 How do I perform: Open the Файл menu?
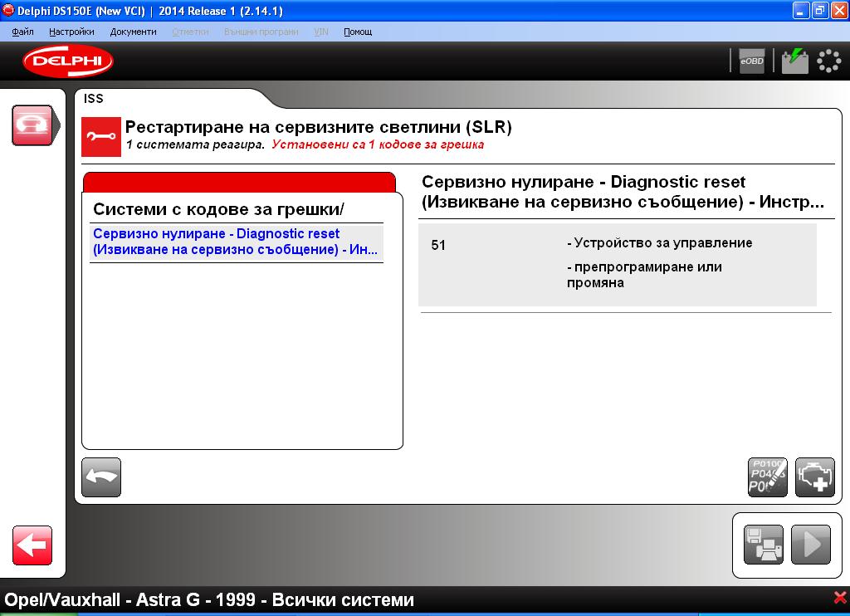click(x=22, y=32)
